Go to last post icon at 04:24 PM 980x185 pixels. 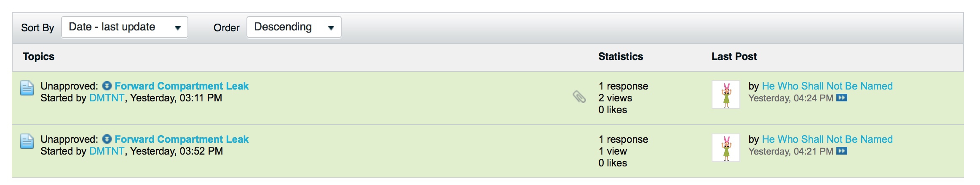click(842, 98)
